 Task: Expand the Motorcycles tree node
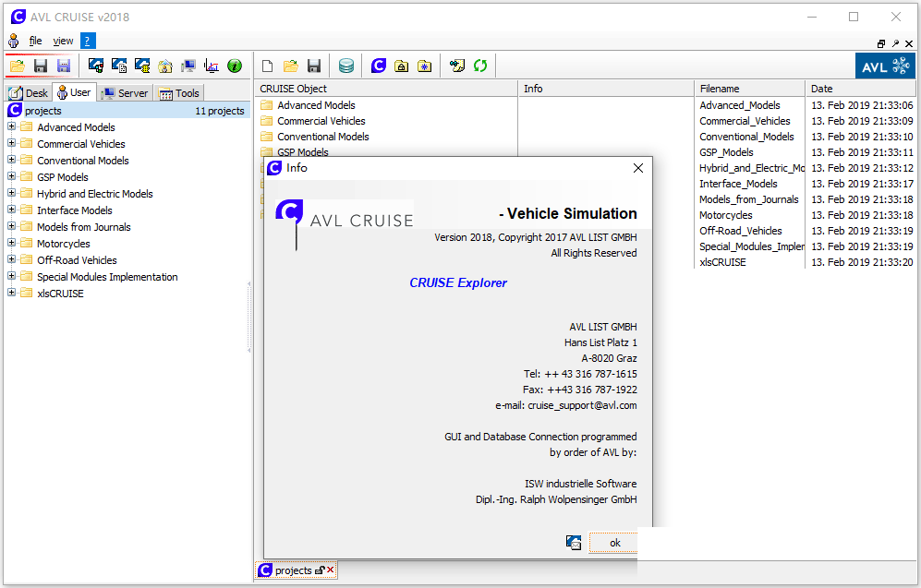(11, 243)
